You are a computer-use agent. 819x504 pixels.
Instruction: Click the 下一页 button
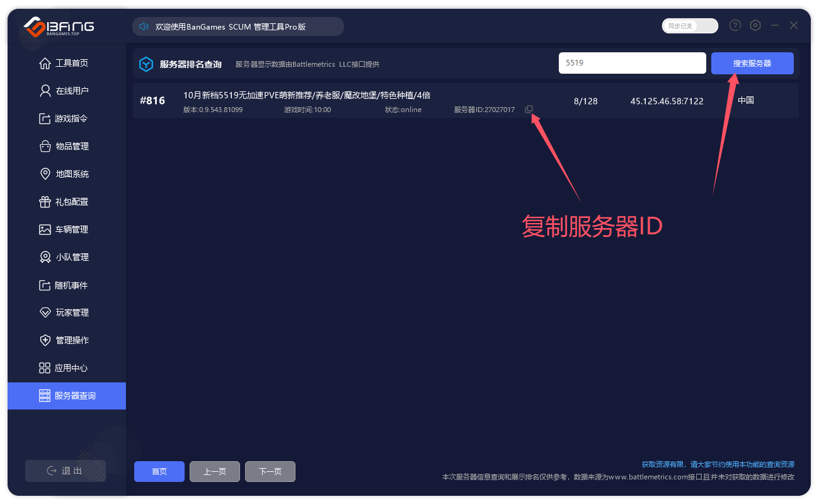pyautogui.click(x=270, y=471)
